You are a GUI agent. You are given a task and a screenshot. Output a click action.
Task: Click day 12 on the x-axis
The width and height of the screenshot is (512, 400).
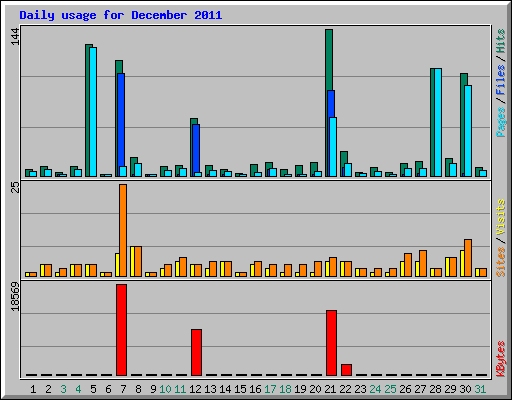pos(195,389)
